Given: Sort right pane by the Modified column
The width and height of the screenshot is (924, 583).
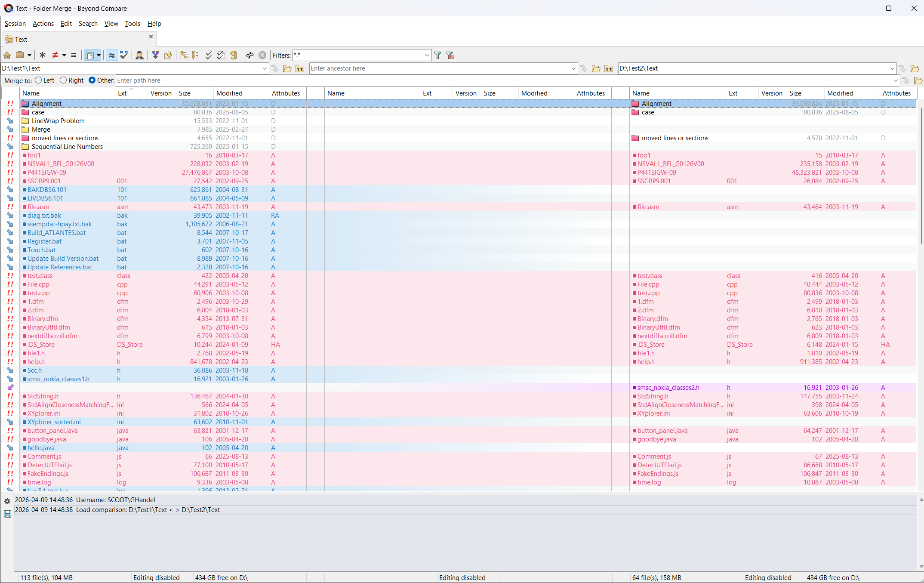Looking at the screenshot, I should click(x=851, y=93).
